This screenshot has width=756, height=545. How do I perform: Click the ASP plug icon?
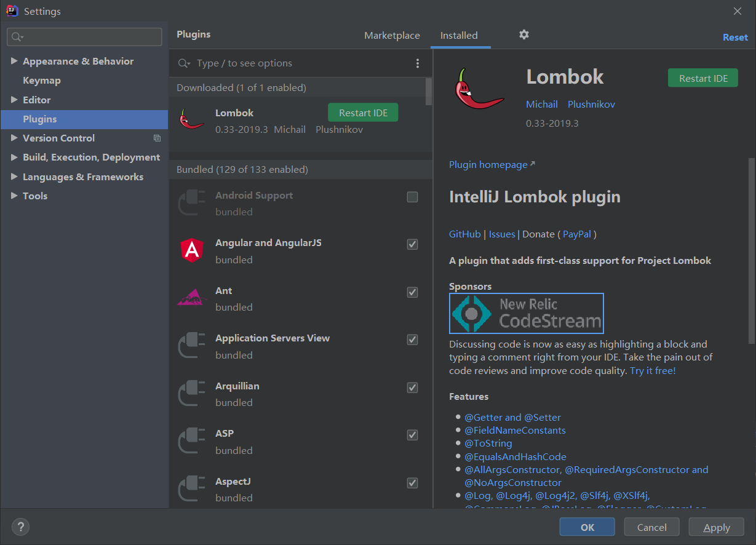191,441
